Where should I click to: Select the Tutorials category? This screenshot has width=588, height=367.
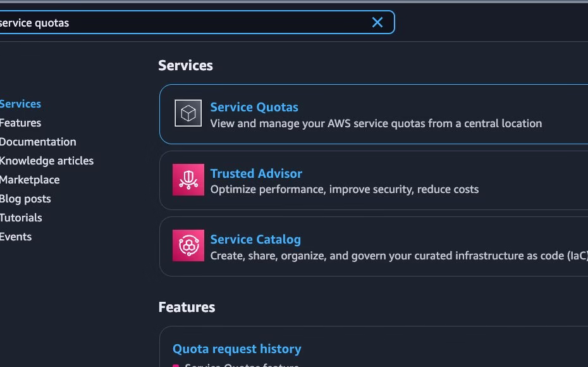(21, 218)
